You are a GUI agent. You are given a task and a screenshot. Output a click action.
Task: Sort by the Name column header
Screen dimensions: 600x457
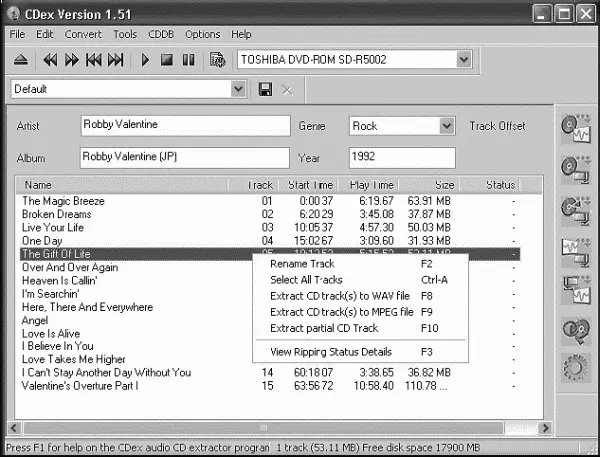[122, 185]
